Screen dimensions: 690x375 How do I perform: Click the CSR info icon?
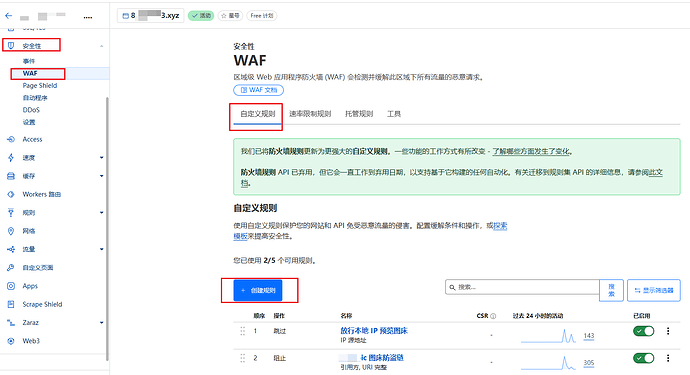pyautogui.click(x=493, y=316)
